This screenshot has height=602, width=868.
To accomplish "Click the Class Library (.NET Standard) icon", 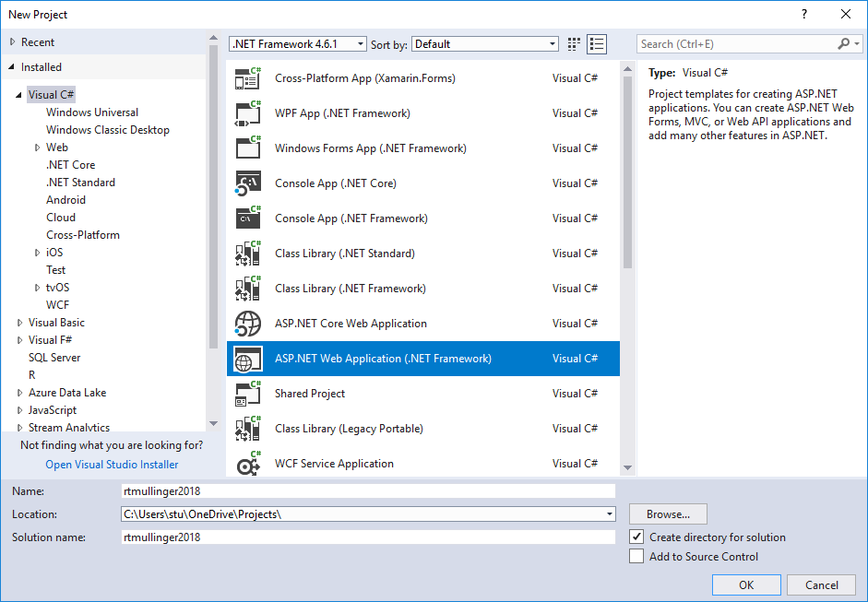I will 247,254.
